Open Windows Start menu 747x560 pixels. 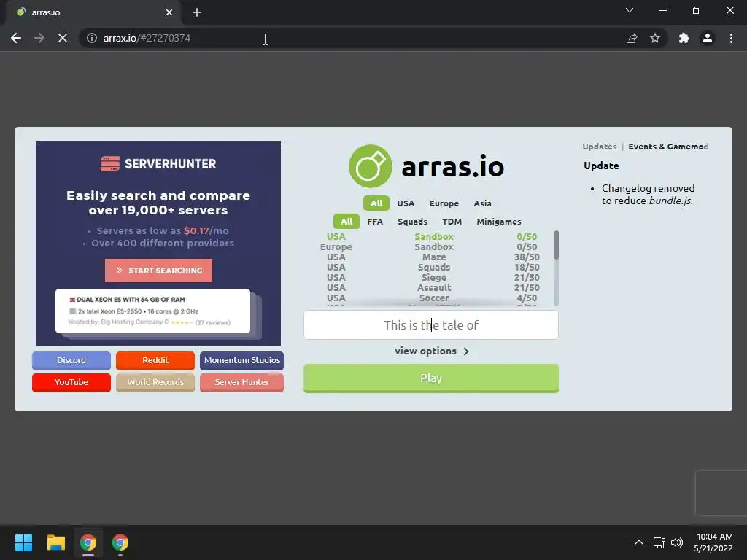(x=23, y=542)
